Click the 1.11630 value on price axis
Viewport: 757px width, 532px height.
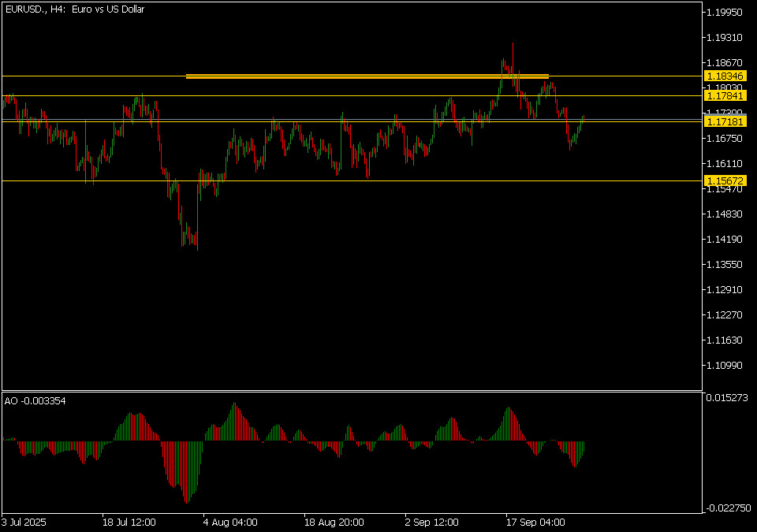724,340
